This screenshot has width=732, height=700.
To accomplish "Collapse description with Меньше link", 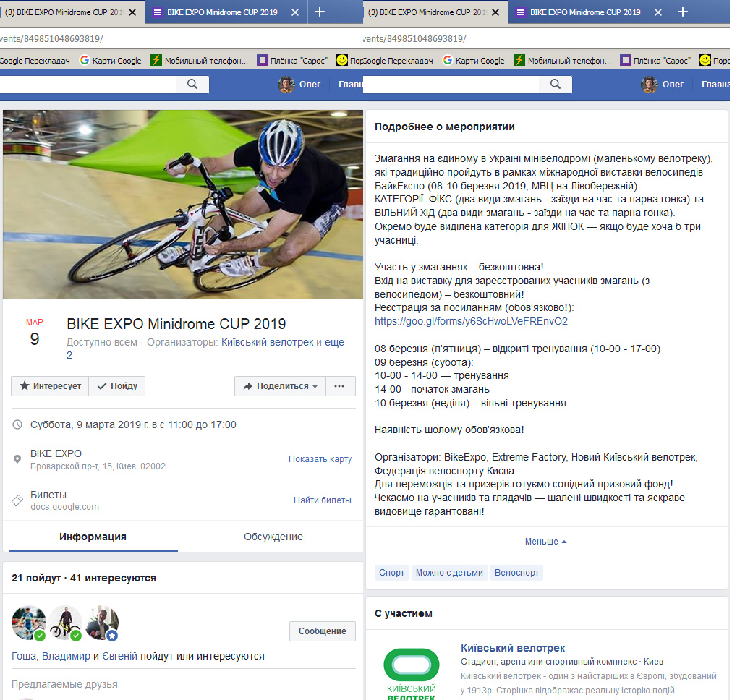I will [x=545, y=542].
